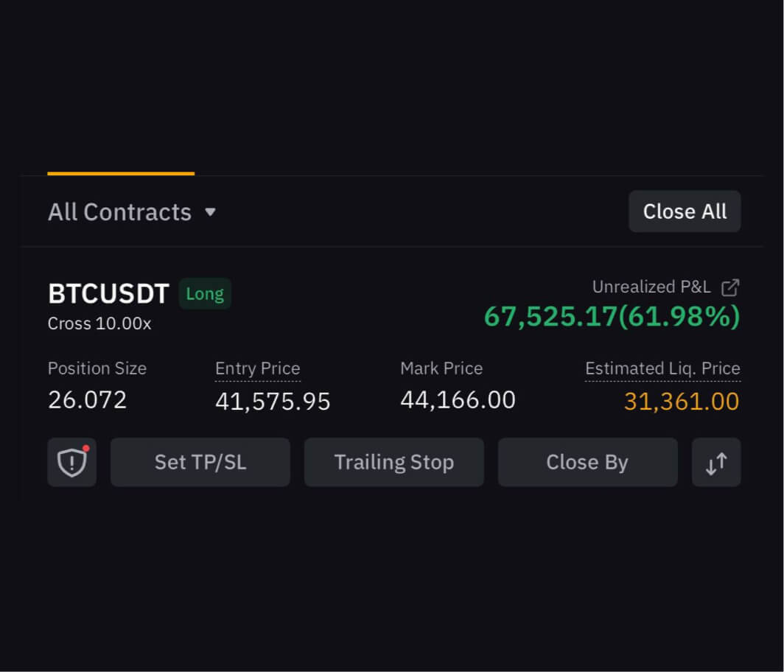
Task: Click the reverse position arrows icon
Action: coord(715,462)
